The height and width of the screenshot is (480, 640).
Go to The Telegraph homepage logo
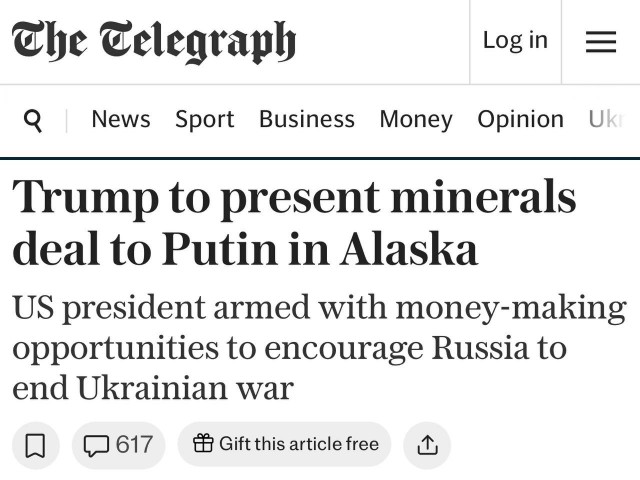pos(154,42)
